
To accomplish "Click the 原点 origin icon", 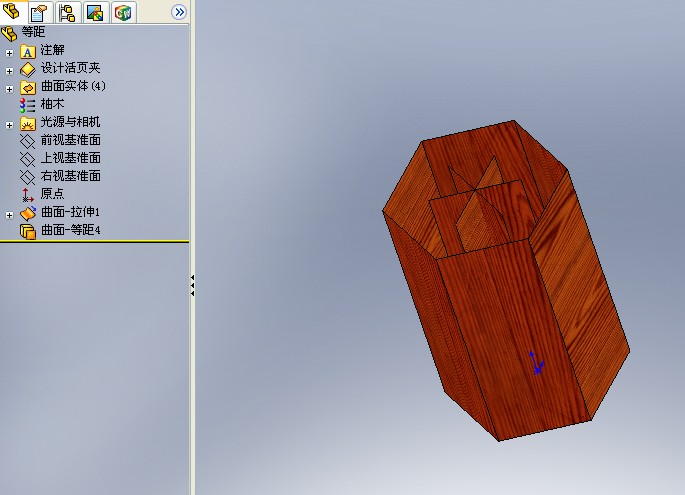I will point(28,195).
